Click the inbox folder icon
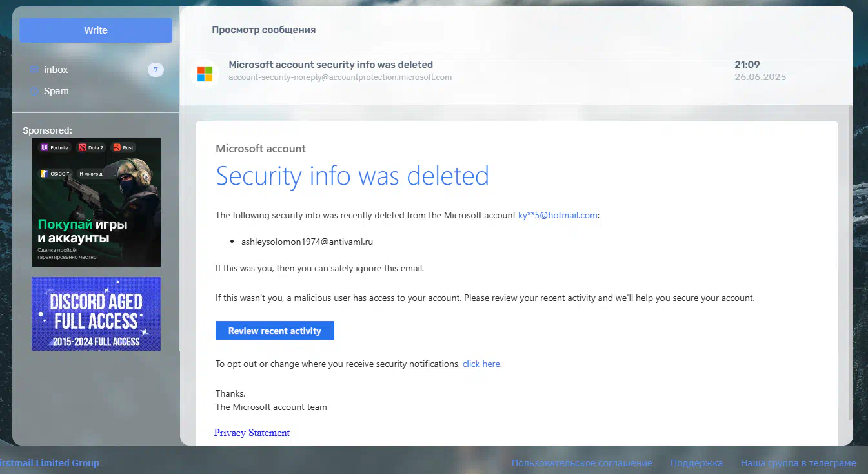Viewport: 868px width, 474px height. pyautogui.click(x=34, y=70)
